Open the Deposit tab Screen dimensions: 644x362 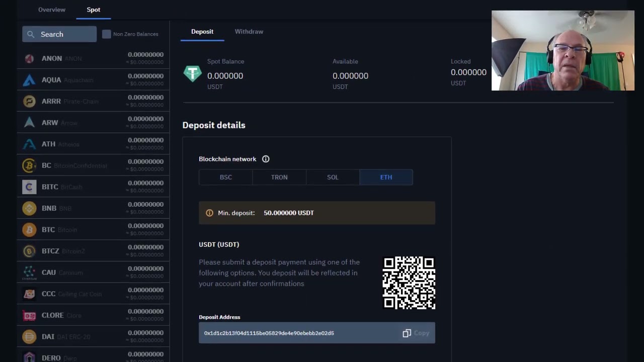pos(202,31)
